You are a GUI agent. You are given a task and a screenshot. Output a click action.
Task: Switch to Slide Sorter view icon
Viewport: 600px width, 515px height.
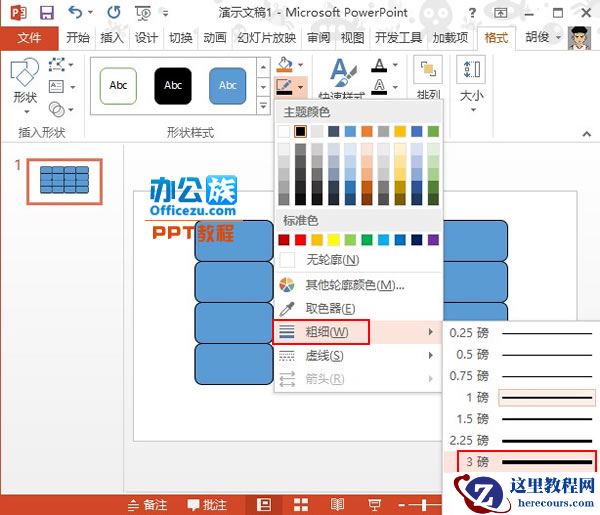click(301, 505)
